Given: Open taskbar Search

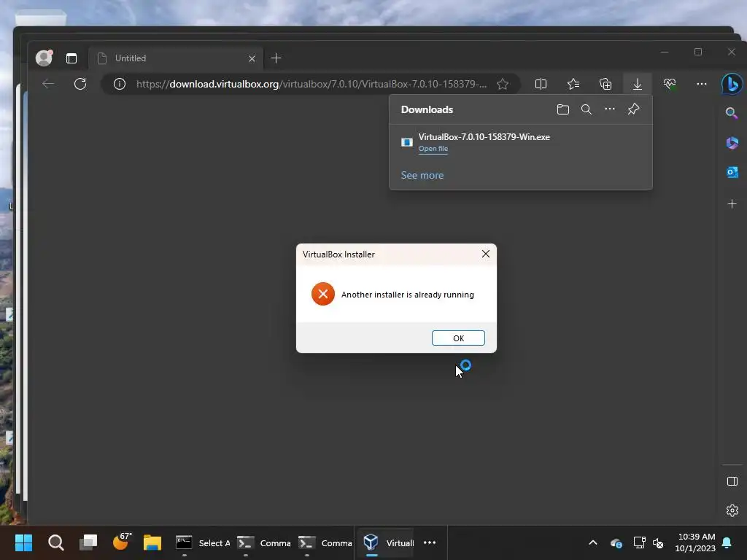Looking at the screenshot, I should click(55, 542).
